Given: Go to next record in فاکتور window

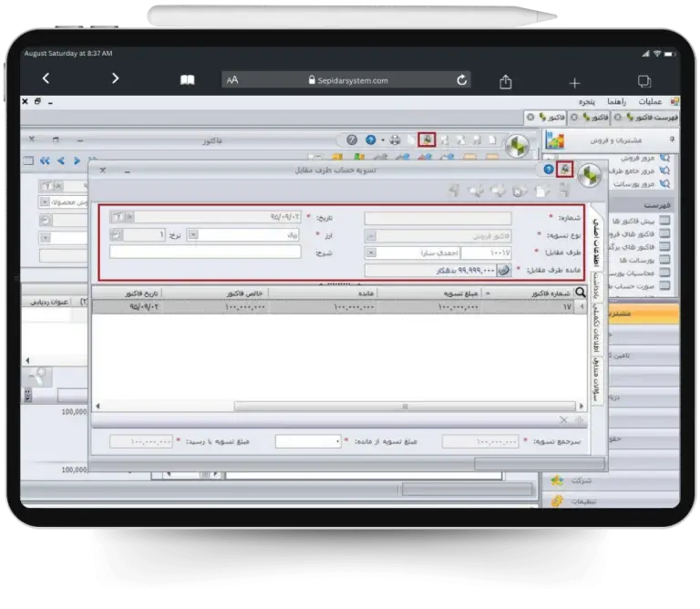Looking at the screenshot, I should click(77, 160).
